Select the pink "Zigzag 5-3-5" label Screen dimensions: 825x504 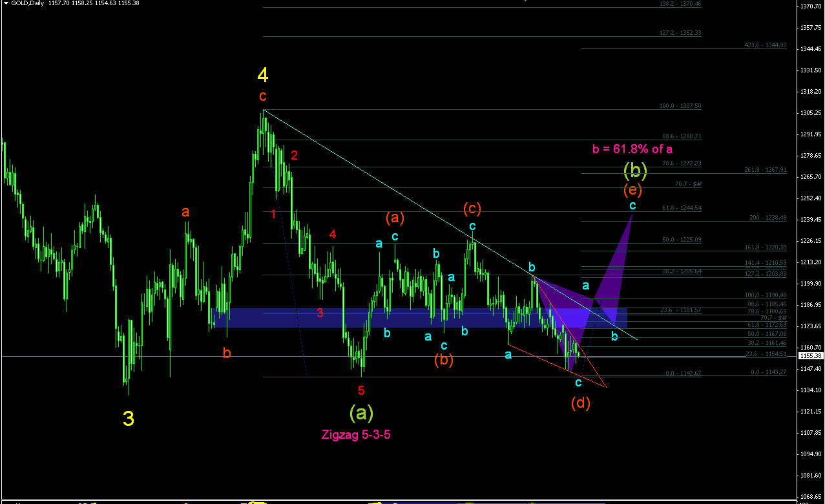pos(356,435)
